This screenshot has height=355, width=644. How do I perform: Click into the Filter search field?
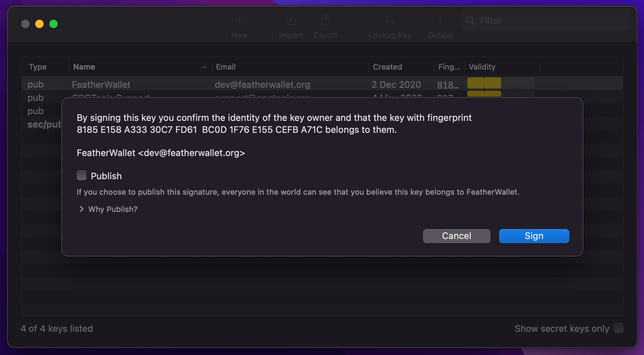(x=545, y=21)
